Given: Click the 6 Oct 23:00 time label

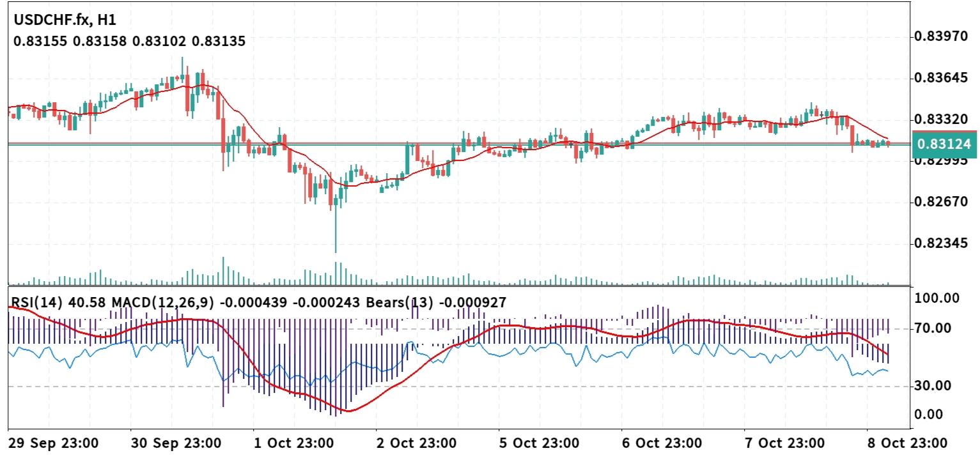Looking at the screenshot, I should [663, 443].
